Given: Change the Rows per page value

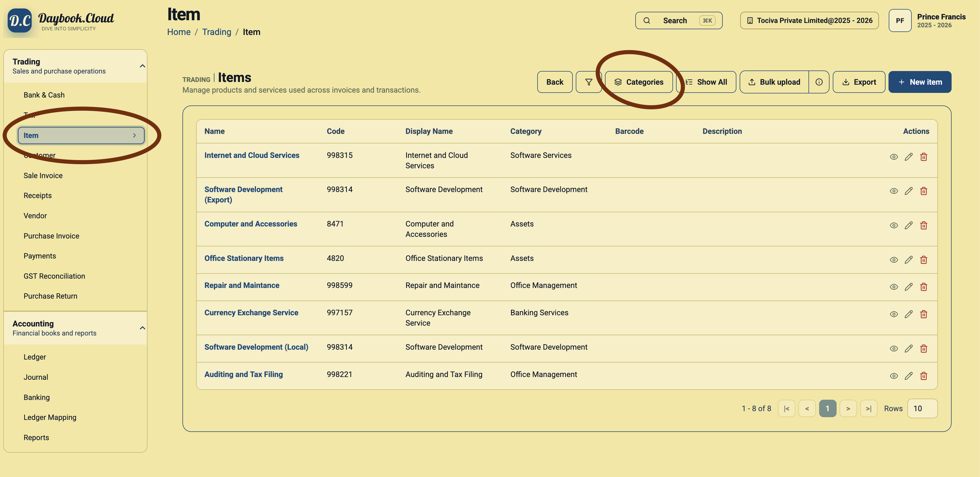Looking at the screenshot, I should [x=922, y=408].
